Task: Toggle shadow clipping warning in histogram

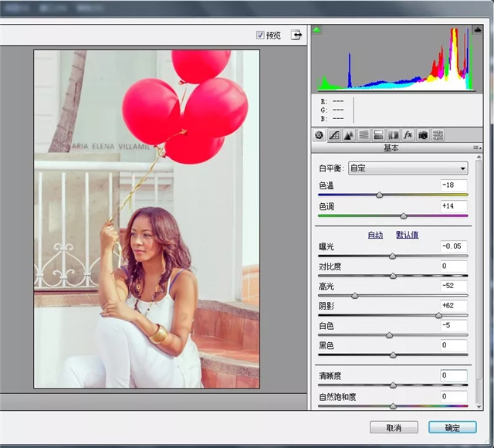Action: pos(316,30)
